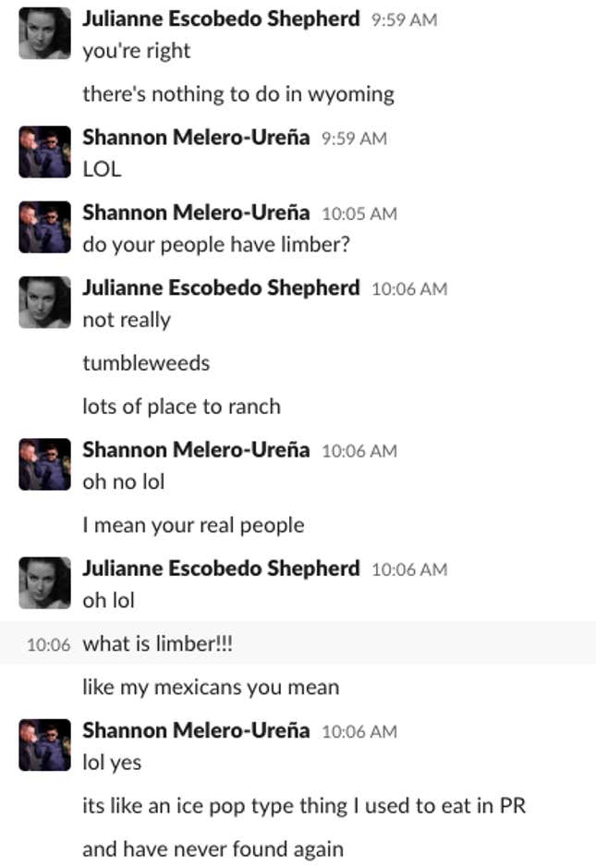596x868 pixels.
Task: Select Shannon's avatar beside "oh no lol"
Action: click(44, 465)
